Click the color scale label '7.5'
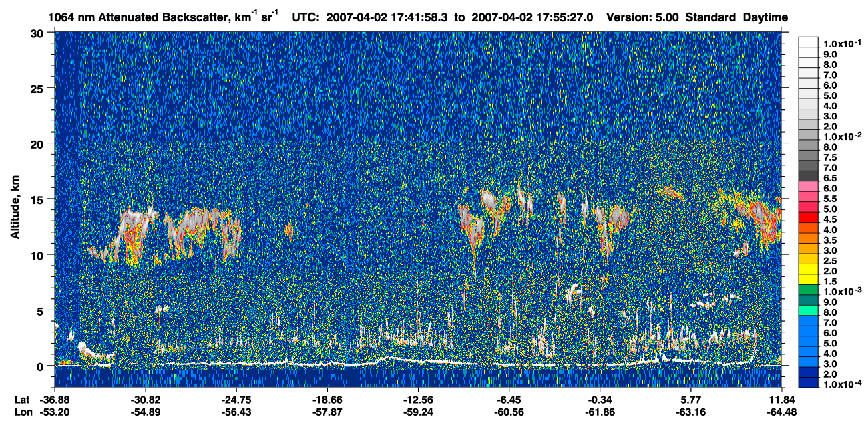 830,157
